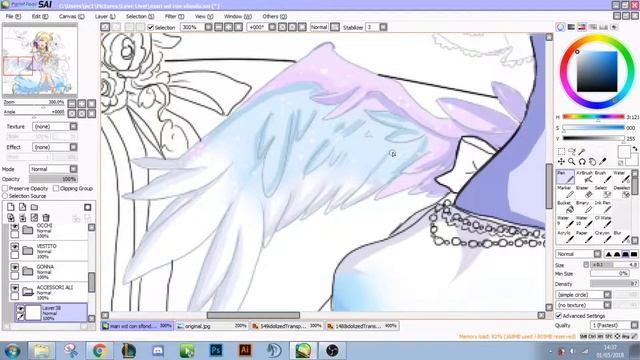Swap foreground and background colors
Screen dimensions: 640x360
tap(635, 149)
